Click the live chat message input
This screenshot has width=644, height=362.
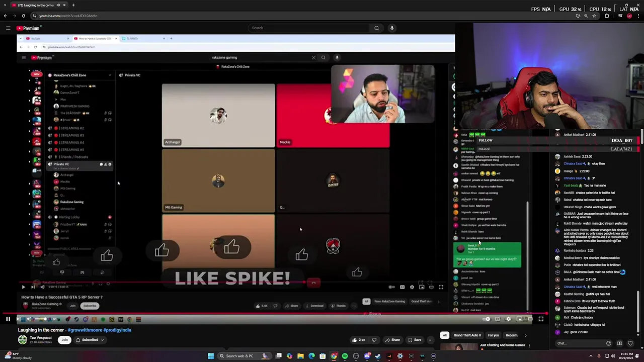click(x=579, y=343)
